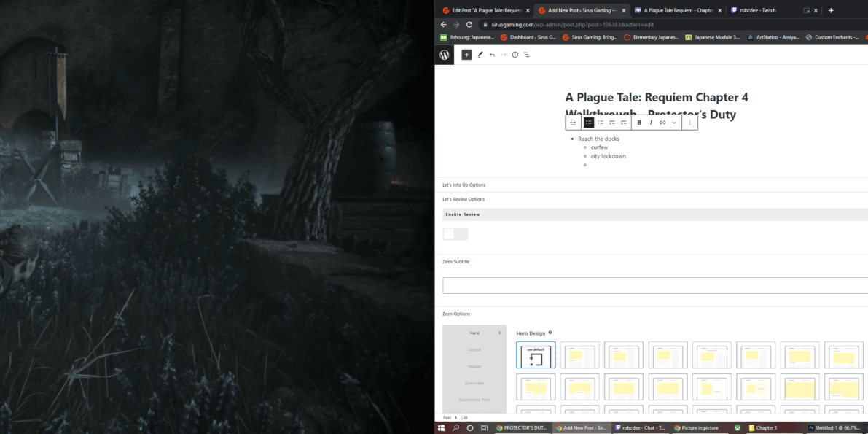Viewport: 868px width, 434px height.
Task: Insert a link using block toolbar
Action: [662, 123]
